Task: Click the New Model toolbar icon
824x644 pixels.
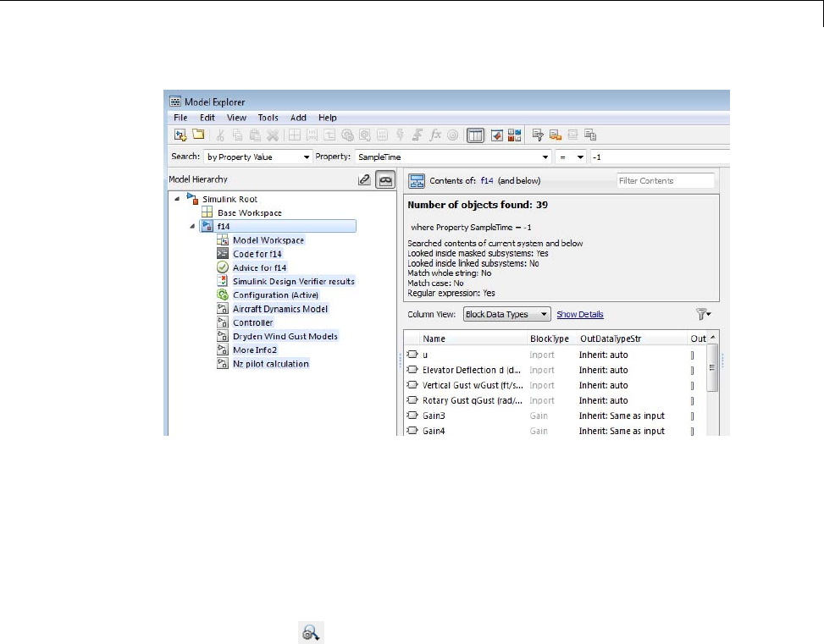Action: pyautogui.click(x=180, y=135)
